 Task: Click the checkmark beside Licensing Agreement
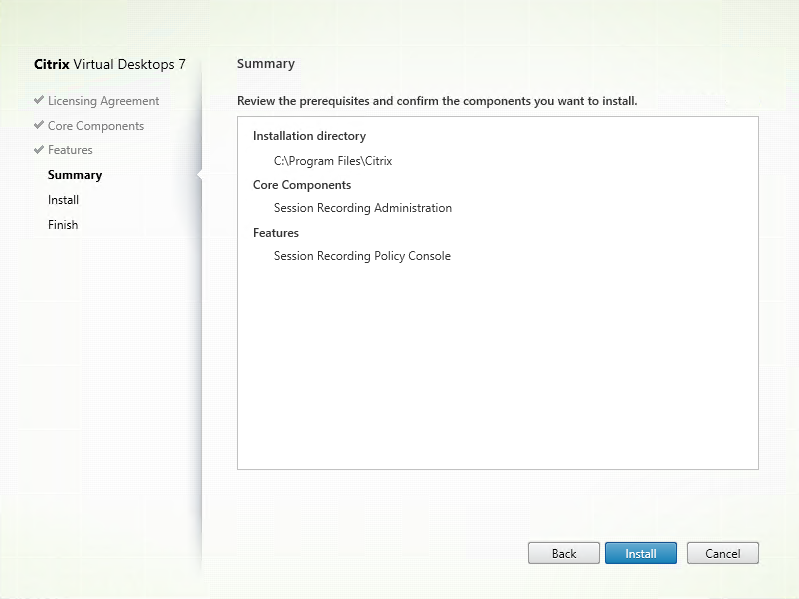point(39,101)
